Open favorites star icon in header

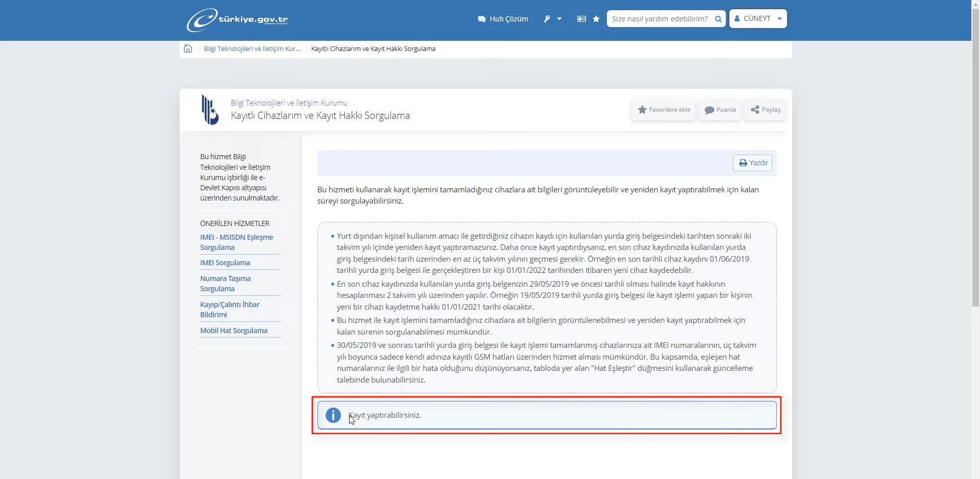point(596,19)
